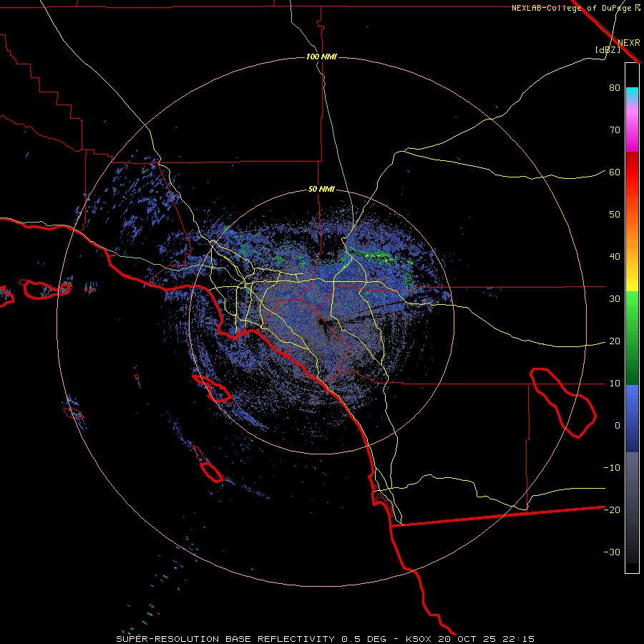Click the 60 dBZ scale value
The height and width of the screenshot is (644, 644).
point(615,172)
